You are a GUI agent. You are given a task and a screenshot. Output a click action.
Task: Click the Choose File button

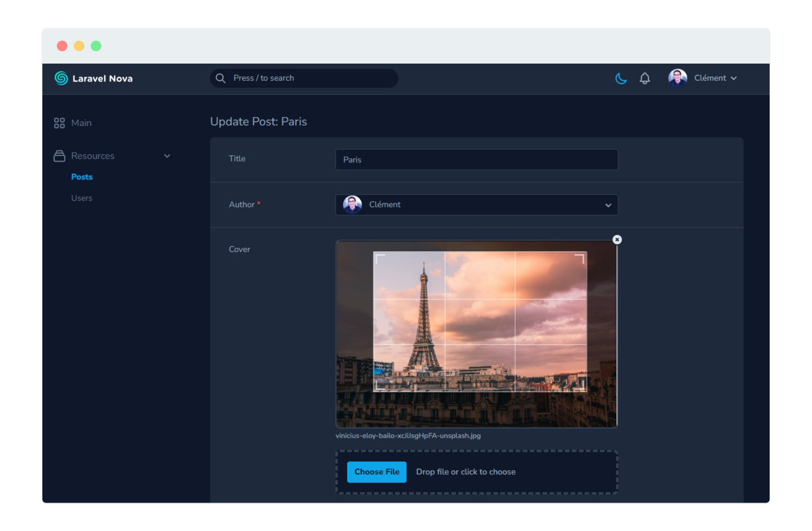(376, 472)
